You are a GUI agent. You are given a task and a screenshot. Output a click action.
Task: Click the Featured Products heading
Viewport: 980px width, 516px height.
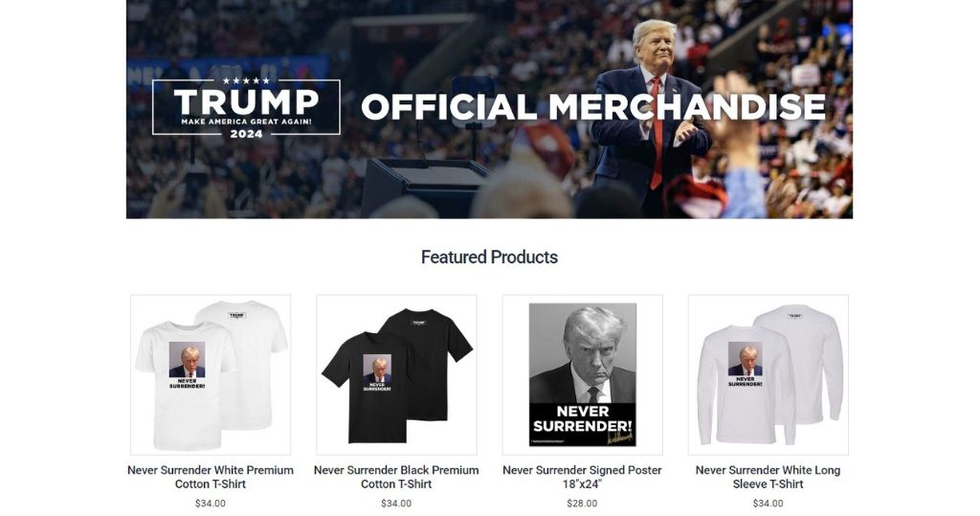click(489, 258)
